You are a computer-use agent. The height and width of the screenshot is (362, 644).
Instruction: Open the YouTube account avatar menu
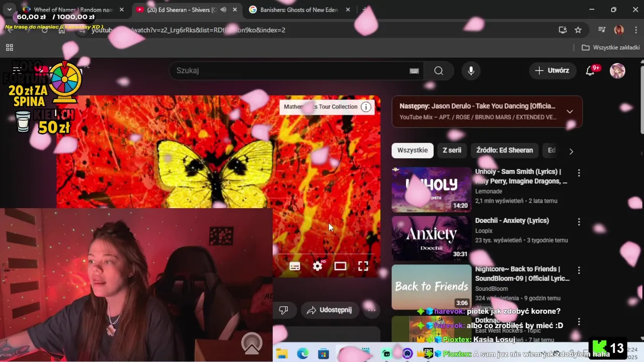[x=617, y=70]
